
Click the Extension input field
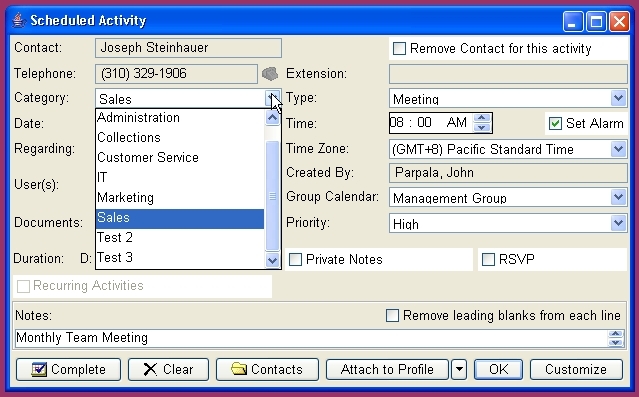point(508,74)
